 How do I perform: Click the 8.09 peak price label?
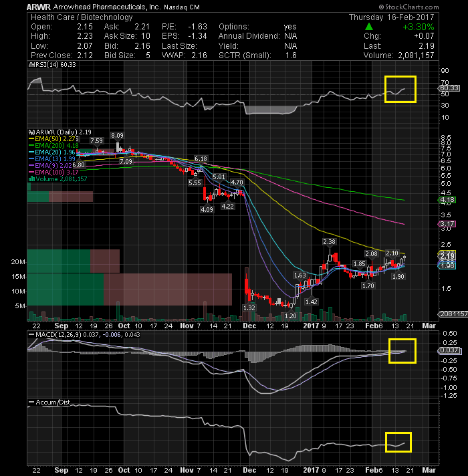(x=117, y=136)
